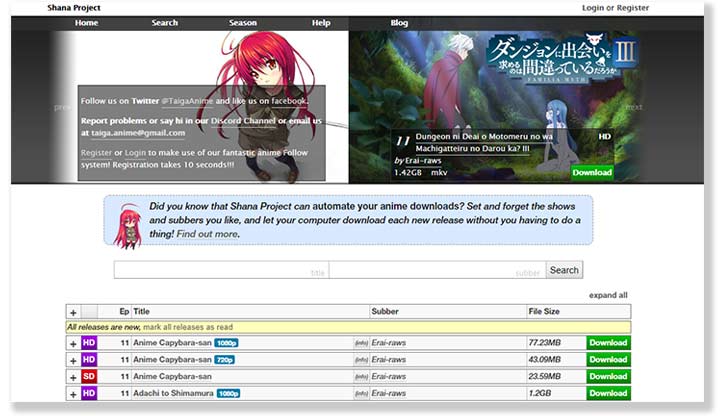Click the Shana Project site title
Viewport: 720px width, 416px height.
(74, 8)
